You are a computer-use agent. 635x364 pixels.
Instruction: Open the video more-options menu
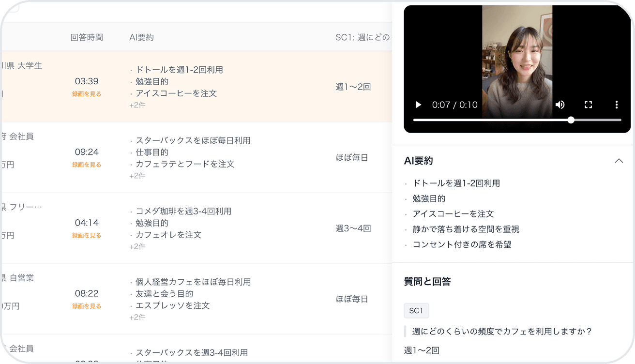pyautogui.click(x=617, y=105)
